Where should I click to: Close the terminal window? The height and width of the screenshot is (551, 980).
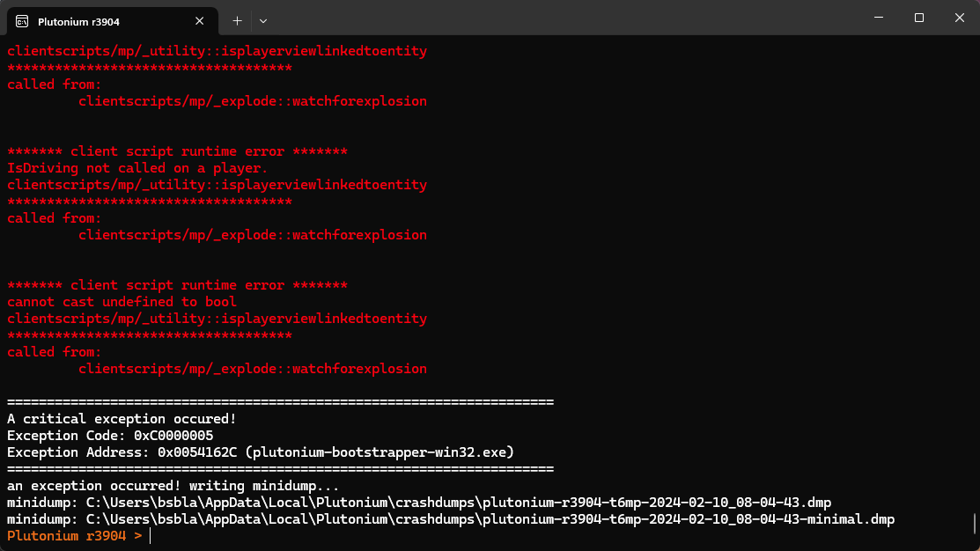pyautogui.click(x=959, y=18)
